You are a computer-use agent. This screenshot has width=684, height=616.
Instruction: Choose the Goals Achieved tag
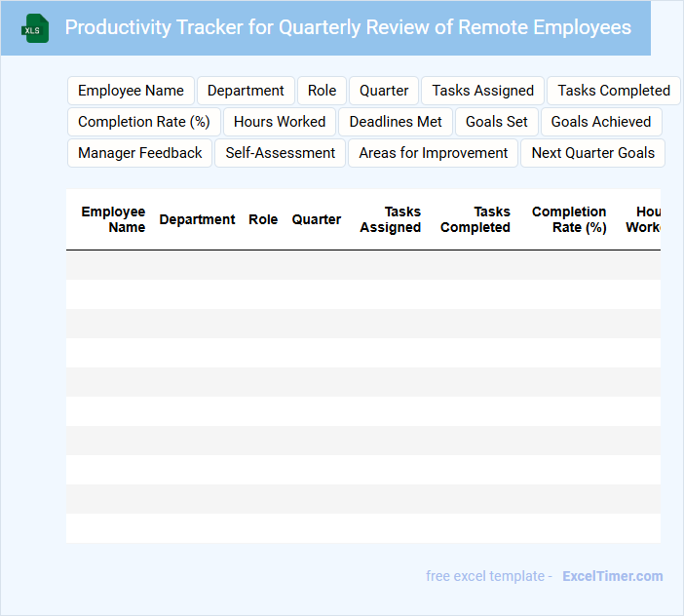(x=600, y=122)
